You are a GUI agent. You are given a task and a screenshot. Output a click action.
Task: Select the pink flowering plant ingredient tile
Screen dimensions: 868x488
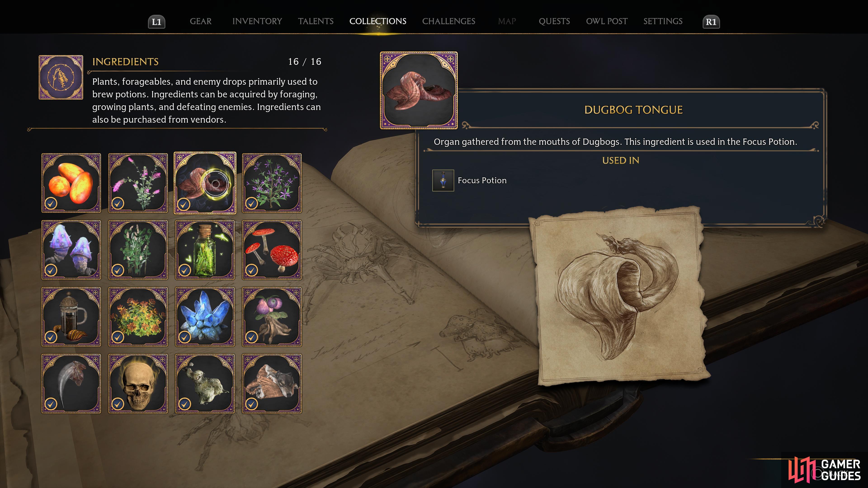(x=138, y=183)
